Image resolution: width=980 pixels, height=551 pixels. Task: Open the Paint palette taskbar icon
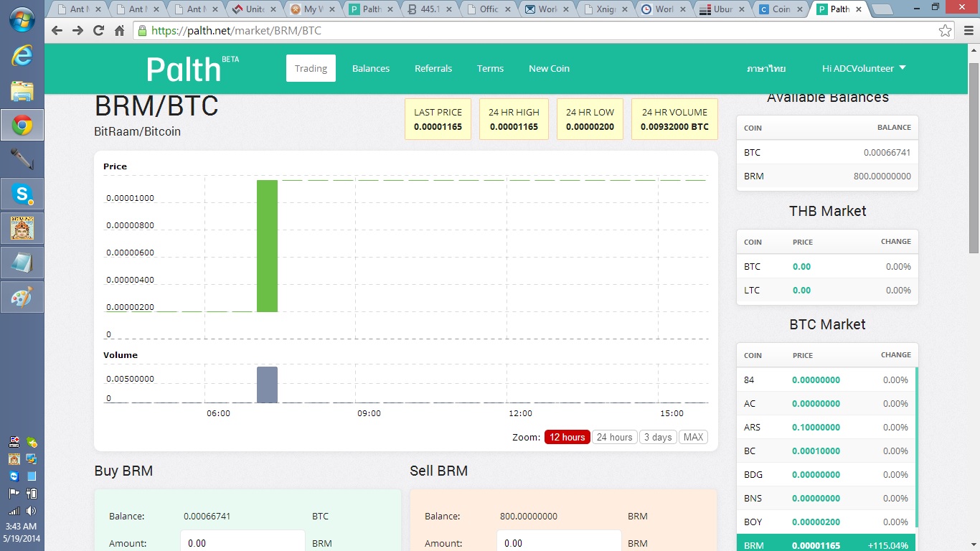click(22, 297)
